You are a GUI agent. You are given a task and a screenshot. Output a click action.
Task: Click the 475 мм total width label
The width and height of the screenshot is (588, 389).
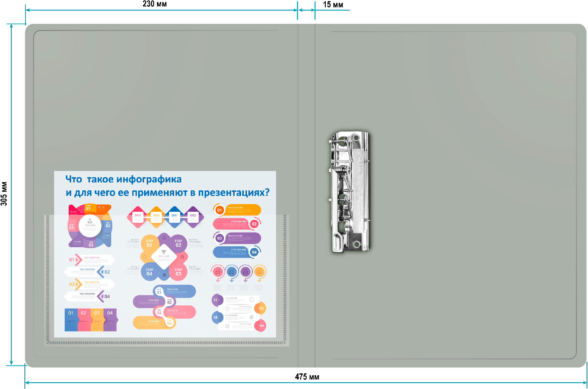click(x=307, y=377)
